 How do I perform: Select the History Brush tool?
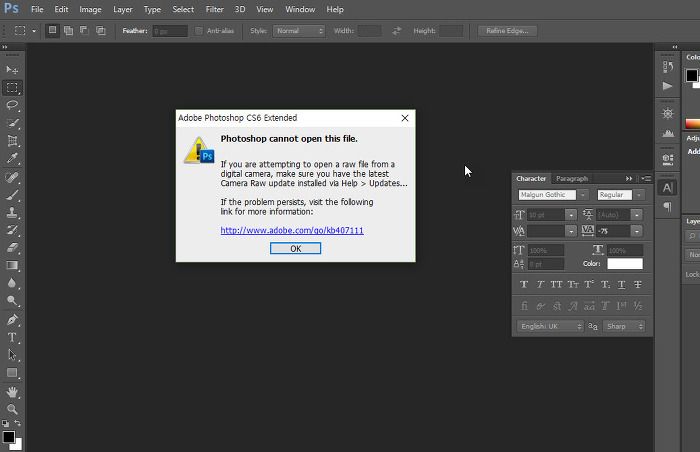12,230
